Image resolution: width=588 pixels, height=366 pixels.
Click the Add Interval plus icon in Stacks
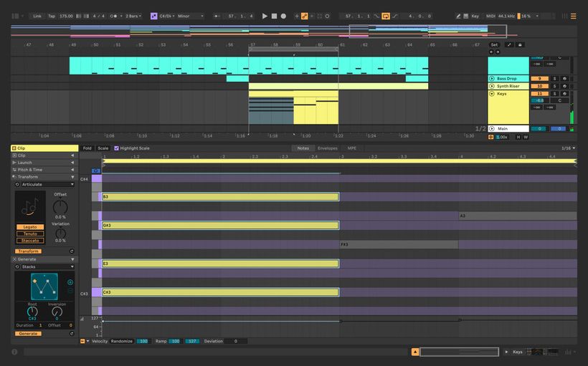[x=70, y=282]
